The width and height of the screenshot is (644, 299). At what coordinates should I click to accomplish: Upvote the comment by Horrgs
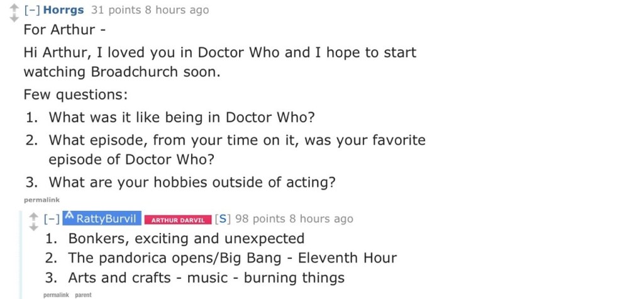[14, 7]
